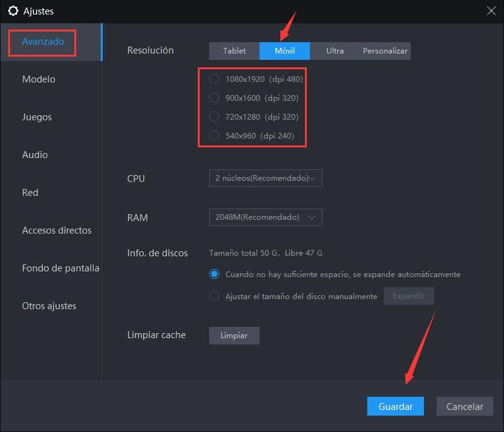This screenshot has height=432, width=504.
Task: Choose the Móvil resolution tab
Action: click(x=285, y=51)
